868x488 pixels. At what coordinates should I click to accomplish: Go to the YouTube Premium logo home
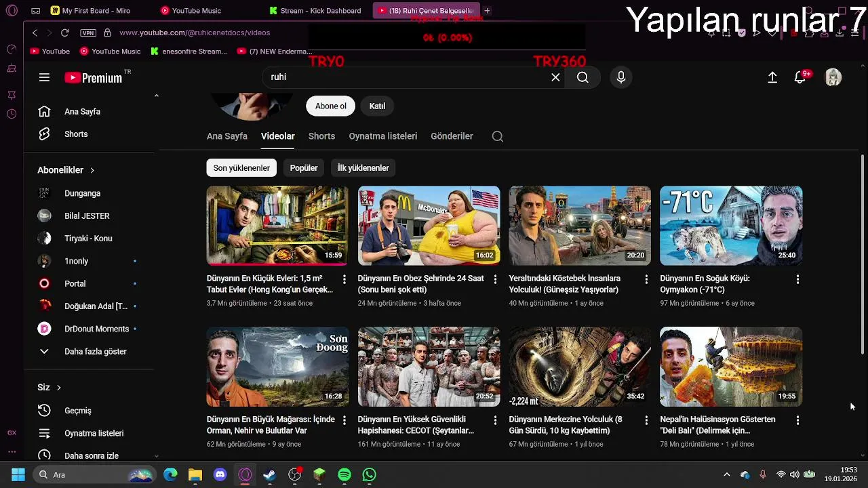point(94,77)
